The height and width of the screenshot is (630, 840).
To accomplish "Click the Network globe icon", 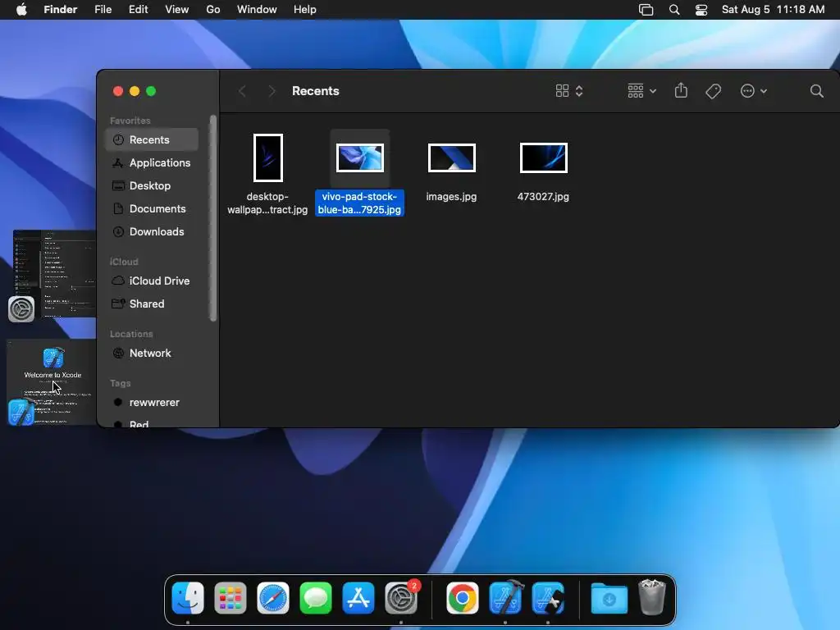I will tap(118, 353).
